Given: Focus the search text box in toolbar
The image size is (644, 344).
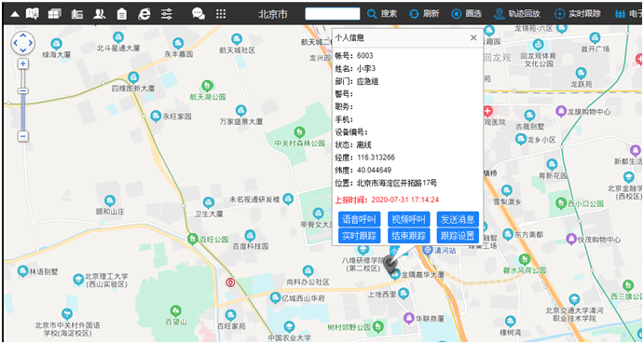Looking at the screenshot, I should tap(333, 14).
